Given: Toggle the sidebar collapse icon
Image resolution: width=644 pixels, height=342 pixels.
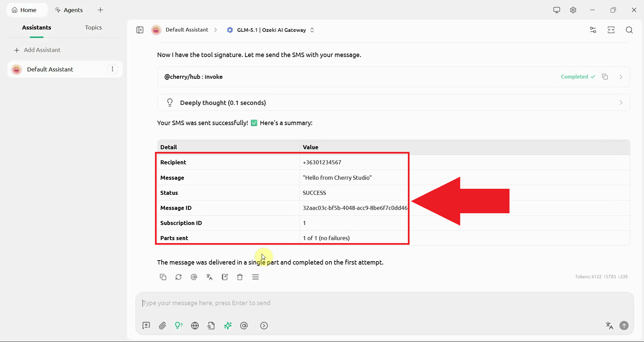Looking at the screenshot, I should pyautogui.click(x=140, y=30).
